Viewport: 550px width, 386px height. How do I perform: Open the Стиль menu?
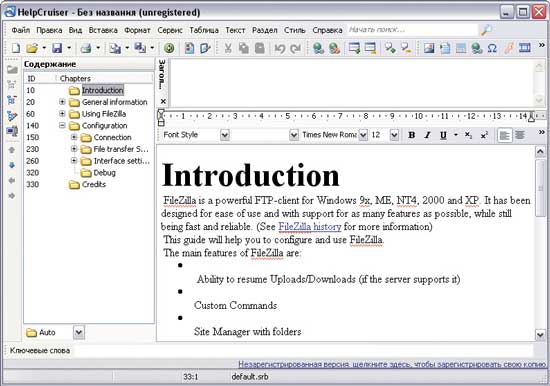pyautogui.click(x=295, y=30)
